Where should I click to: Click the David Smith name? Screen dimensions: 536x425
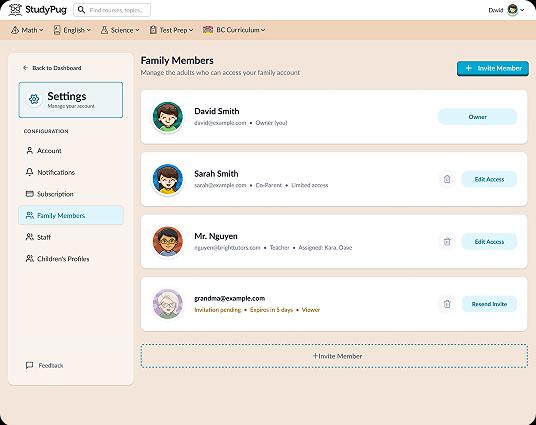[x=217, y=111]
